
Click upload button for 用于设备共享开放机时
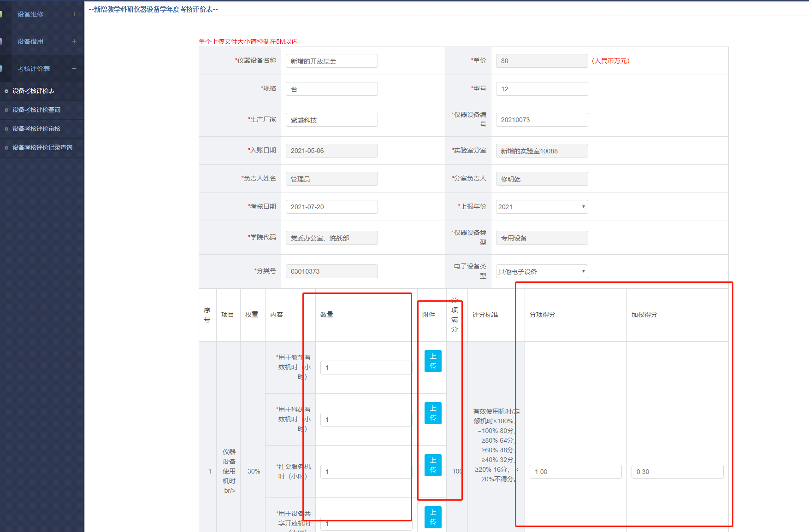[432, 517]
